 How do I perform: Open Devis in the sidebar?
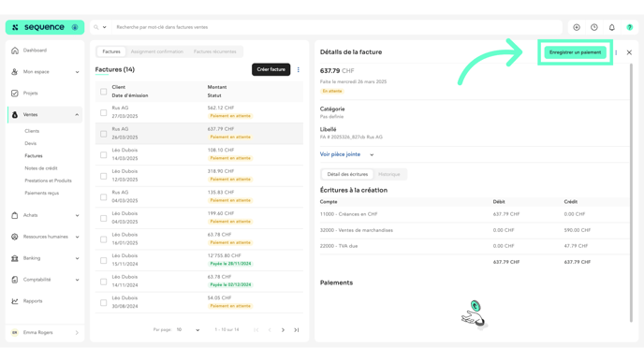click(30, 143)
